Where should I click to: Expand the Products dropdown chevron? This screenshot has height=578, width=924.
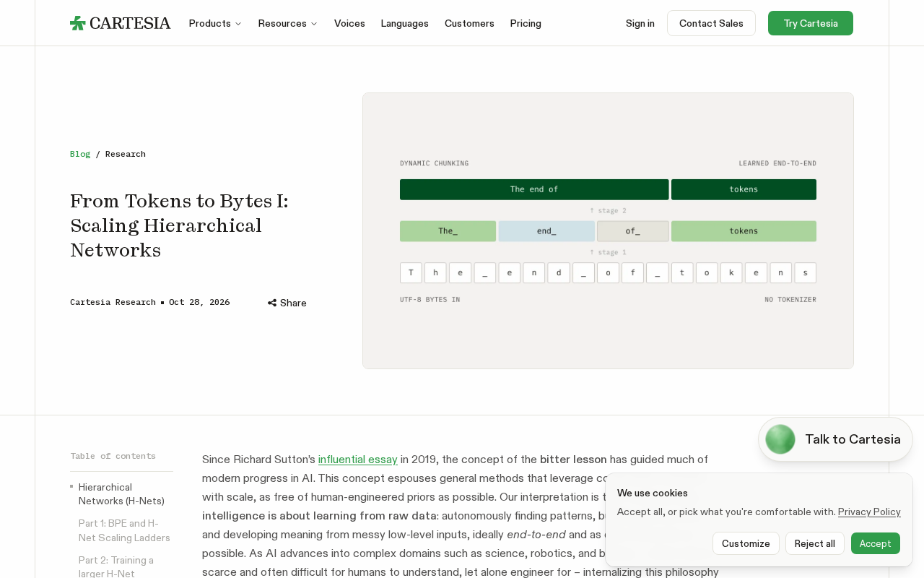(x=238, y=24)
